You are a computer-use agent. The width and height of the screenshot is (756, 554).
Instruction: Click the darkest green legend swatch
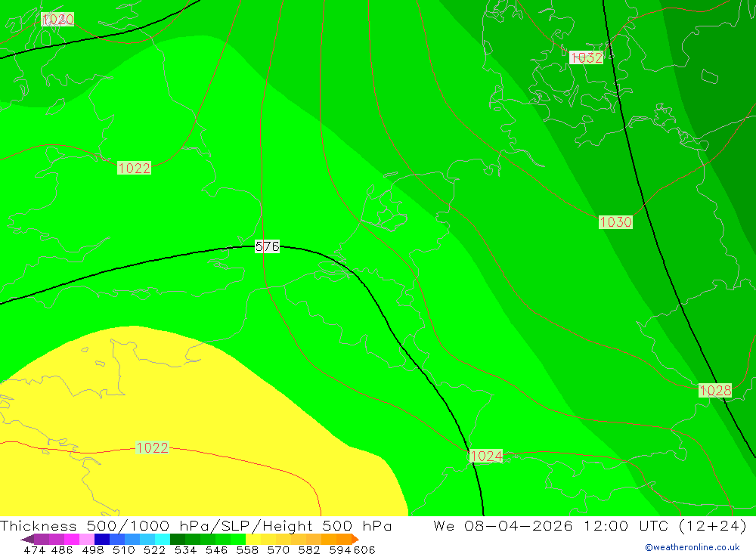click(178, 539)
